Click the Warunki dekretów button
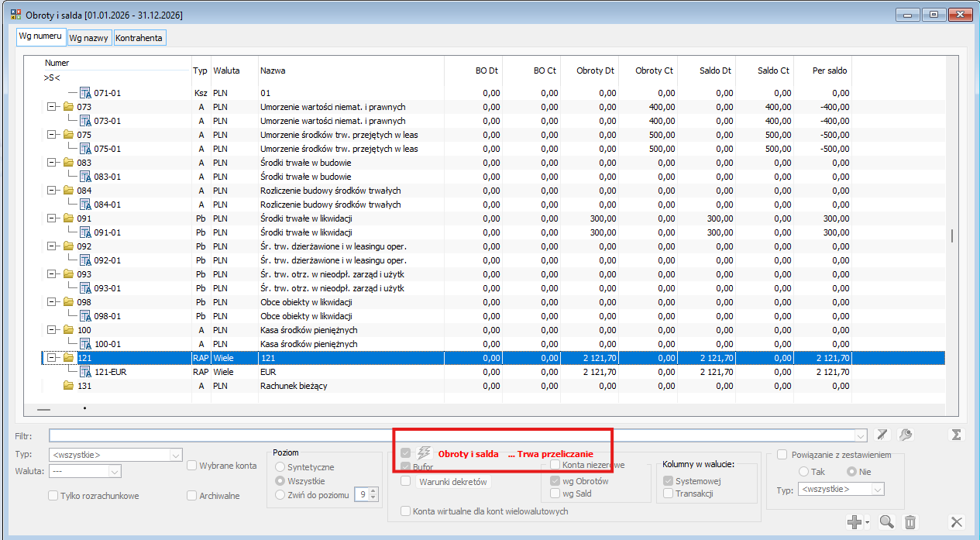Screen dimensions: 980x540 click(453, 482)
